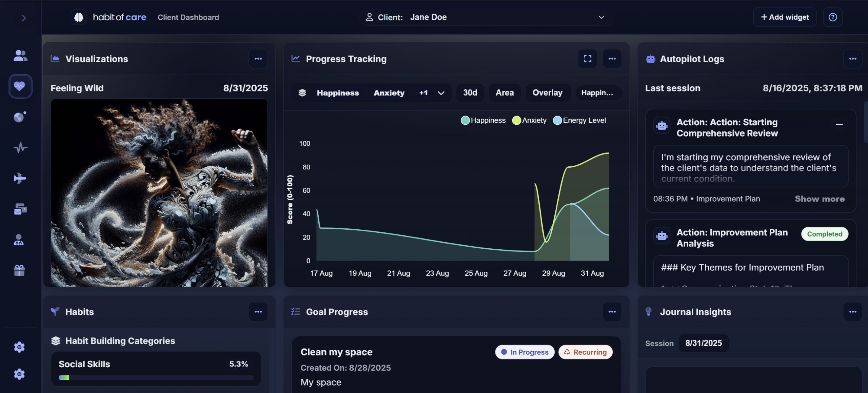This screenshot has height=393, width=868.
Task: Click the Add widget button
Action: 785,17
